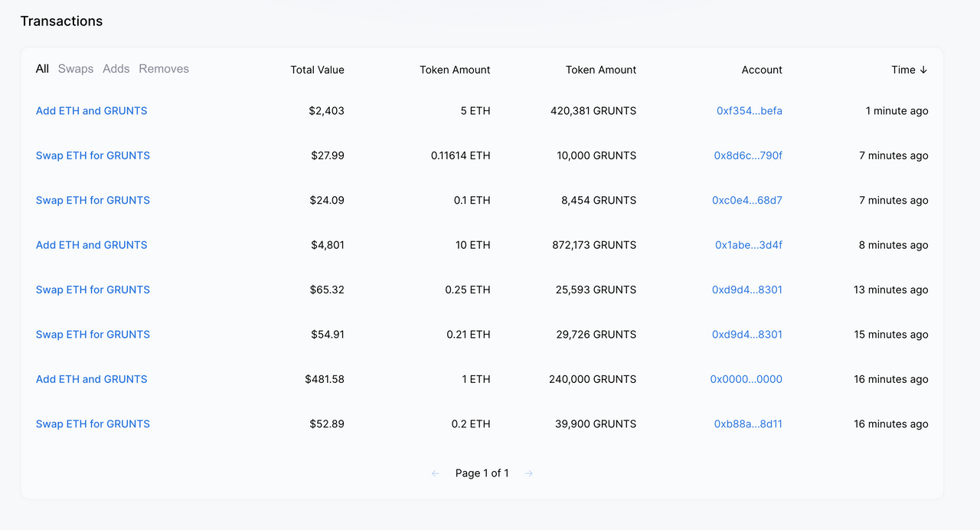
Task: Click the 1 minute ago timestamp
Action: [897, 111]
